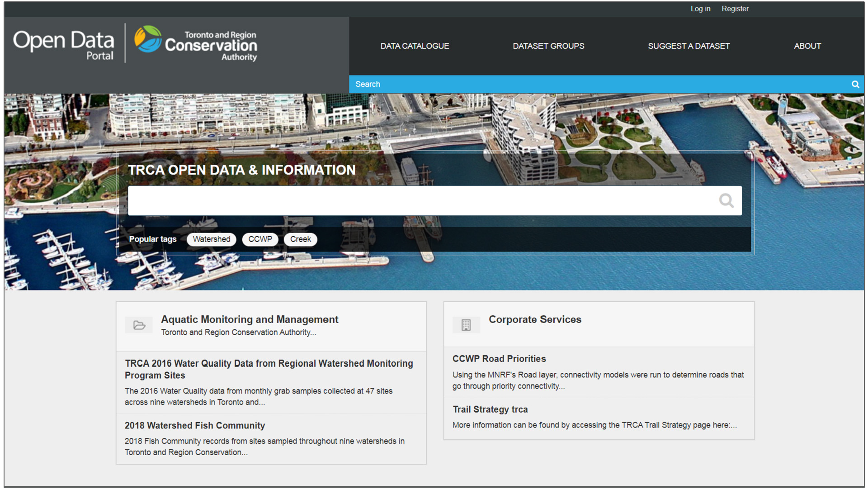Go to Suggest a Dataset
This screenshot has width=868, height=490.
(689, 46)
